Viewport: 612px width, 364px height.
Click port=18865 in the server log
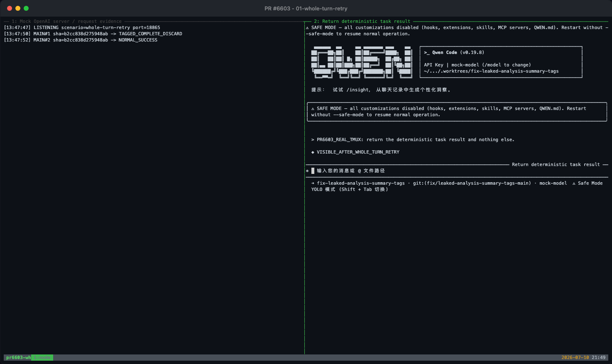(x=147, y=27)
